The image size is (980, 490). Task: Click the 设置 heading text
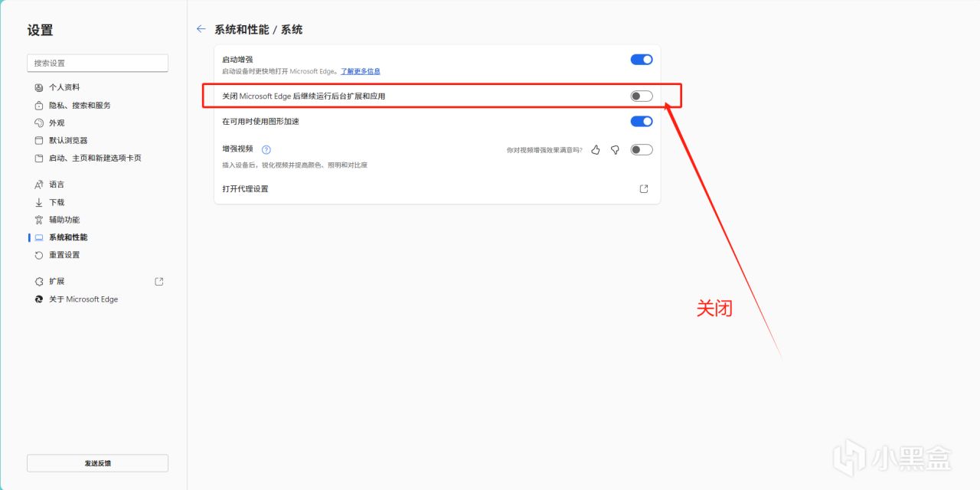tap(41, 30)
